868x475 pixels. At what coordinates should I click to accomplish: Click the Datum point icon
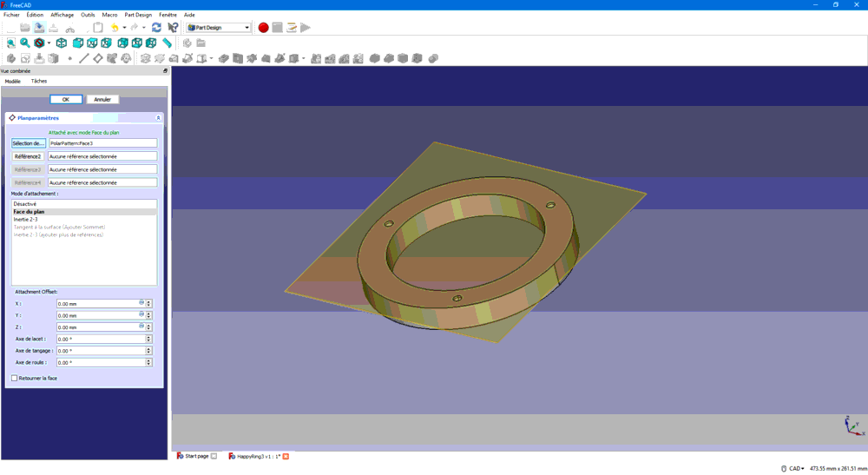69,58
